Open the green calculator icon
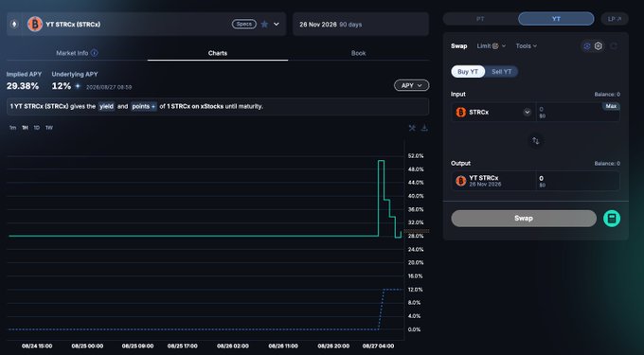Image resolution: width=644 pixels, height=355 pixels. (612, 219)
